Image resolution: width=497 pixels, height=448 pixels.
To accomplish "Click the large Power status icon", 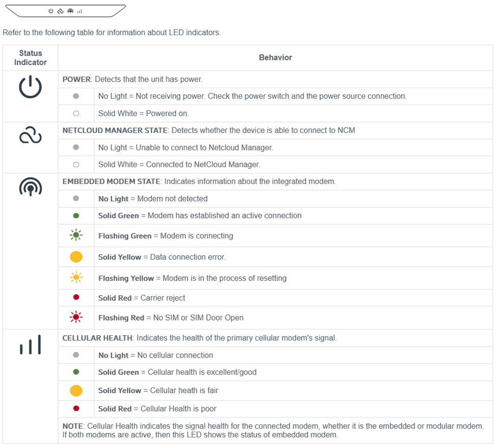I will pos(30,87).
